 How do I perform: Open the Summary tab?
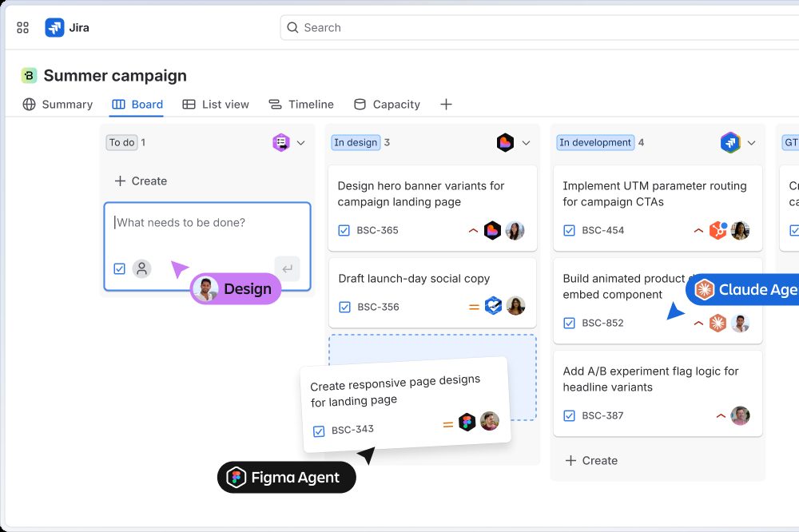[58, 105]
